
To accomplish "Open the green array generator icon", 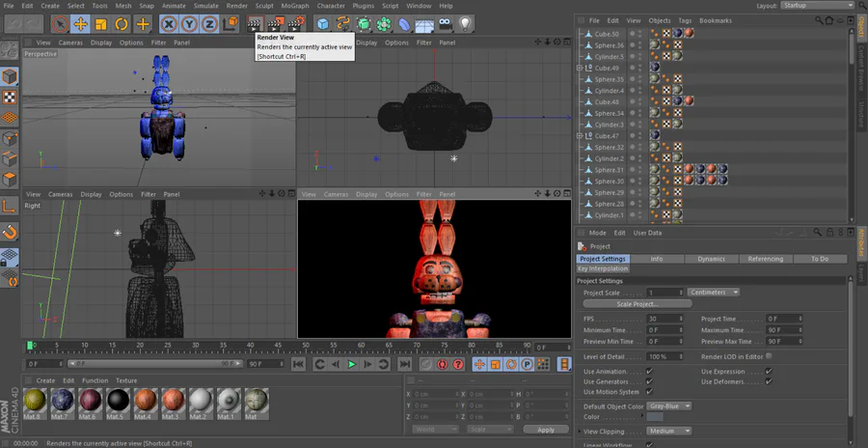I will [364, 24].
